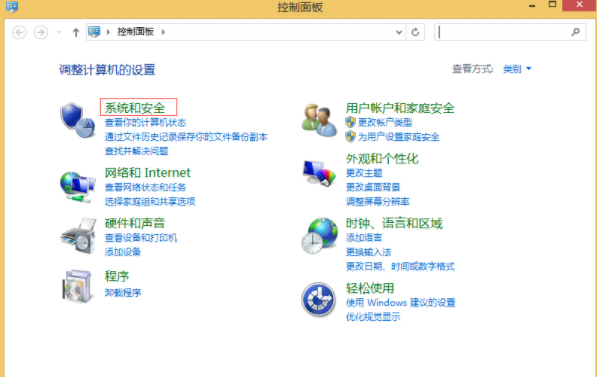
Task: Click the refresh button in address bar
Action: click(x=415, y=32)
